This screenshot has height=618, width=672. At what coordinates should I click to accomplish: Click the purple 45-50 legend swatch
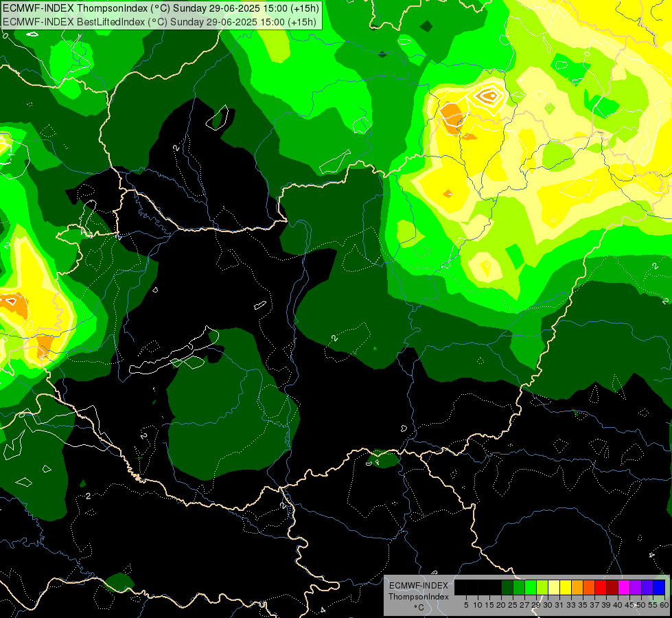coord(636,587)
